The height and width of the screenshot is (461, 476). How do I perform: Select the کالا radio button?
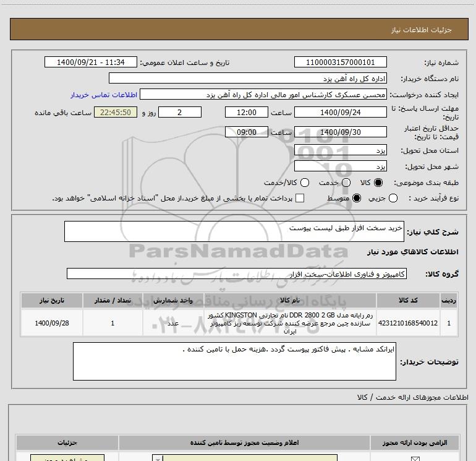tap(378, 183)
